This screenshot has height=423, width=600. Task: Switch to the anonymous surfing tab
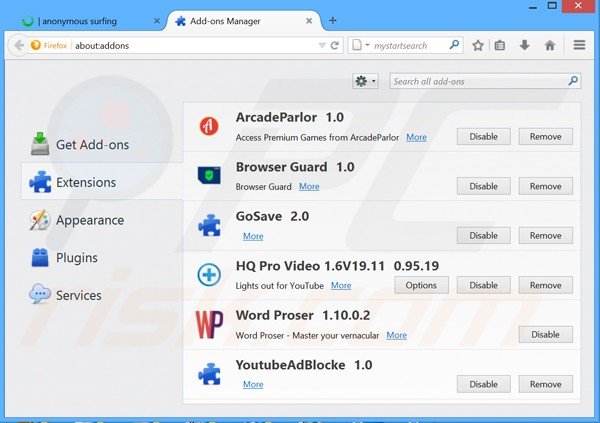tap(88, 21)
